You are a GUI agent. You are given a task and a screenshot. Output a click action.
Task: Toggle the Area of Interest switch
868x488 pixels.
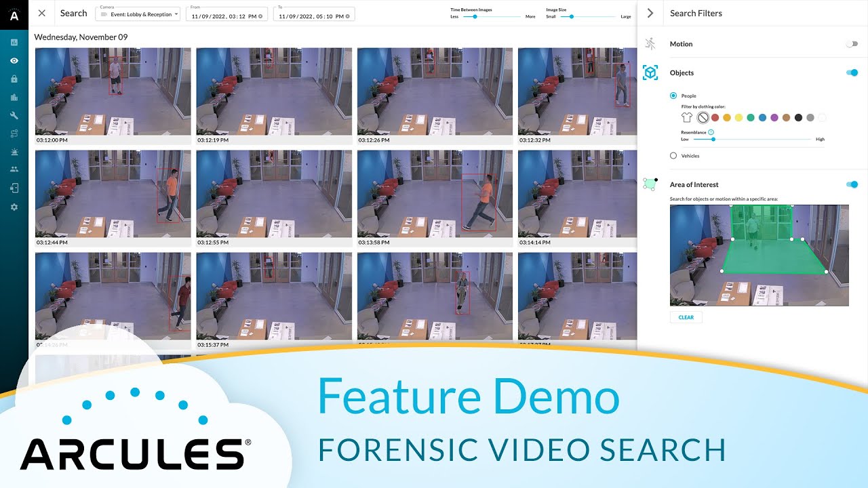pyautogui.click(x=852, y=184)
